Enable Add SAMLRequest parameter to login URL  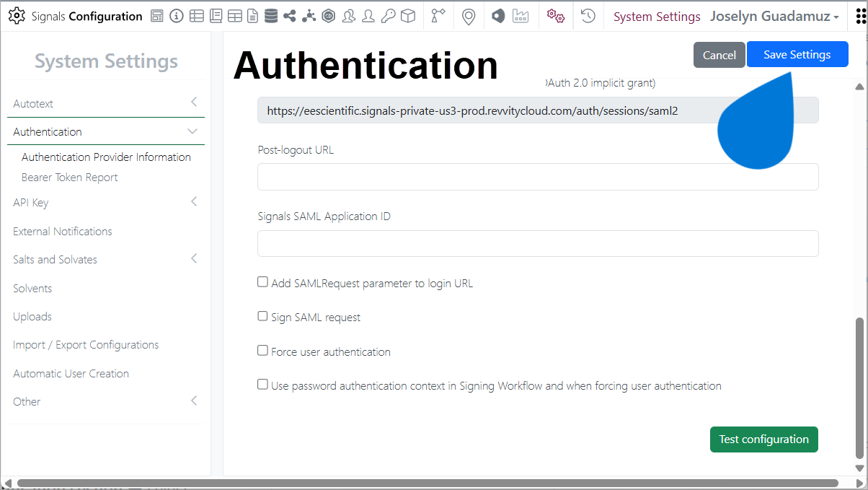[263, 282]
